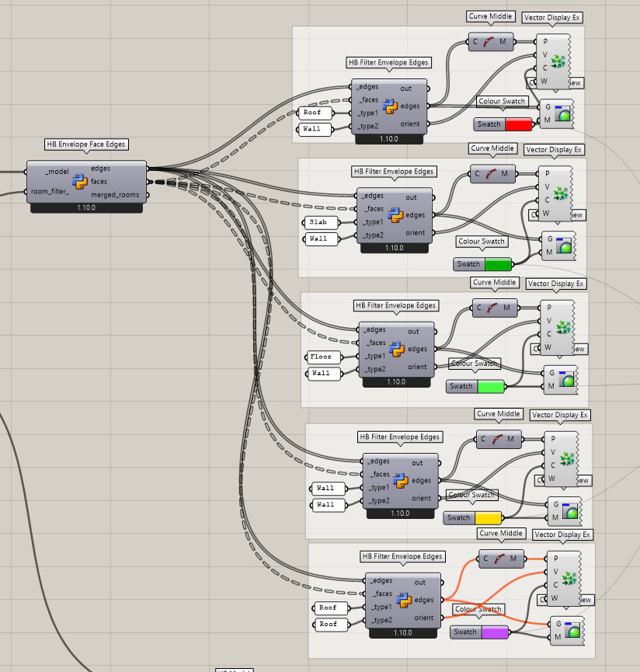The width and height of the screenshot is (640, 672).
Task: Click Vector Display Ex arrows icon in dark green swatch group
Action: click(x=560, y=193)
